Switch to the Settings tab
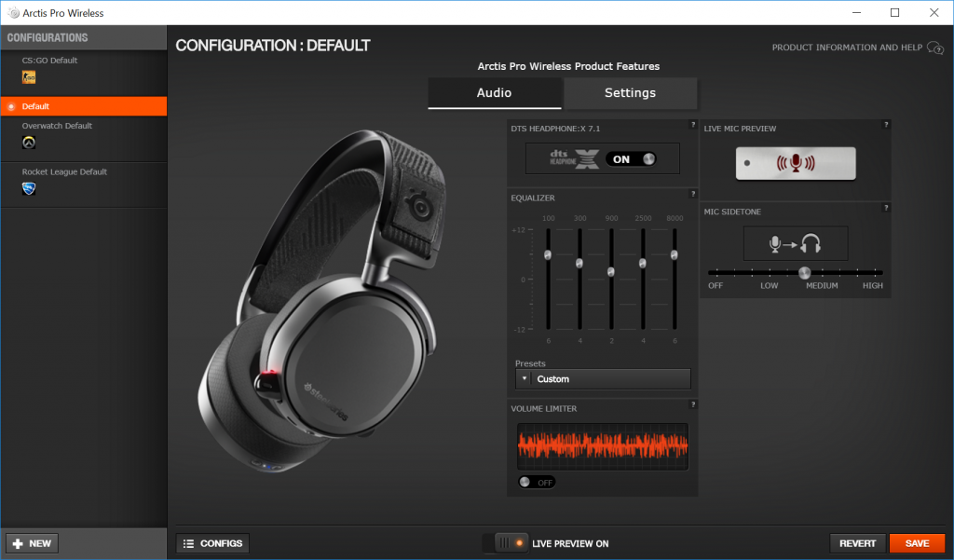954x560 pixels. click(x=631, y=93)
